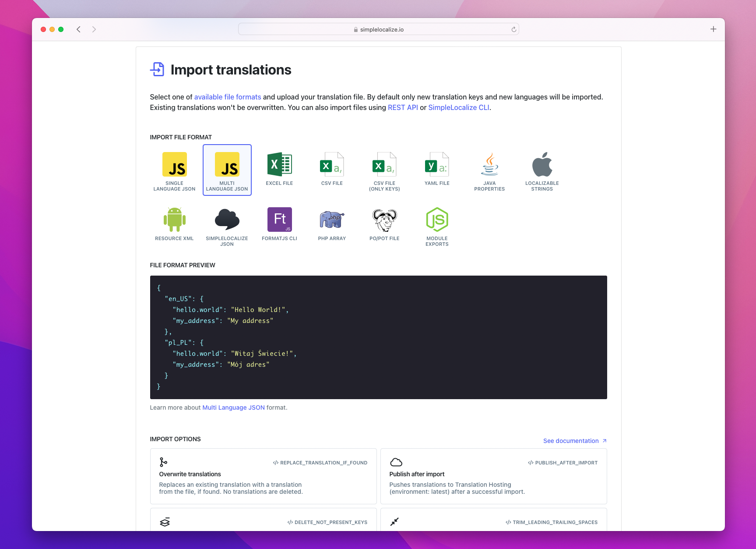Open See documentation link

click(574, 441)
